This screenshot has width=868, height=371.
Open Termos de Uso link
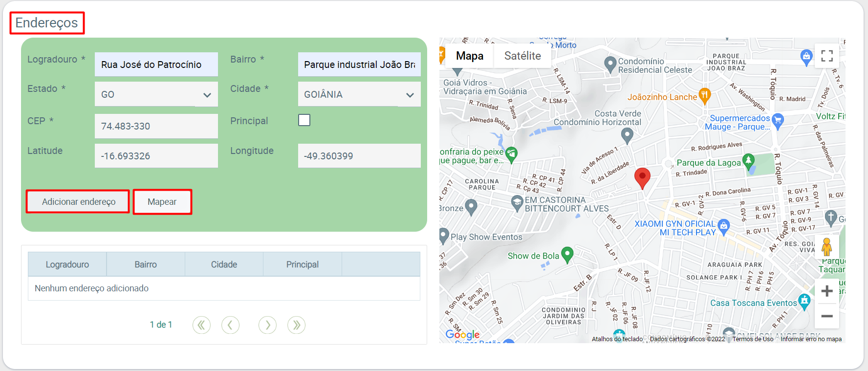(x=753, y=339)
